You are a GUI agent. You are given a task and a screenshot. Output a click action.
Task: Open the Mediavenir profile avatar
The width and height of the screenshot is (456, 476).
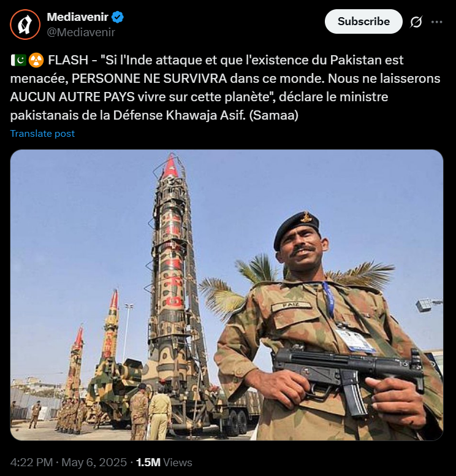click(25, 25)
